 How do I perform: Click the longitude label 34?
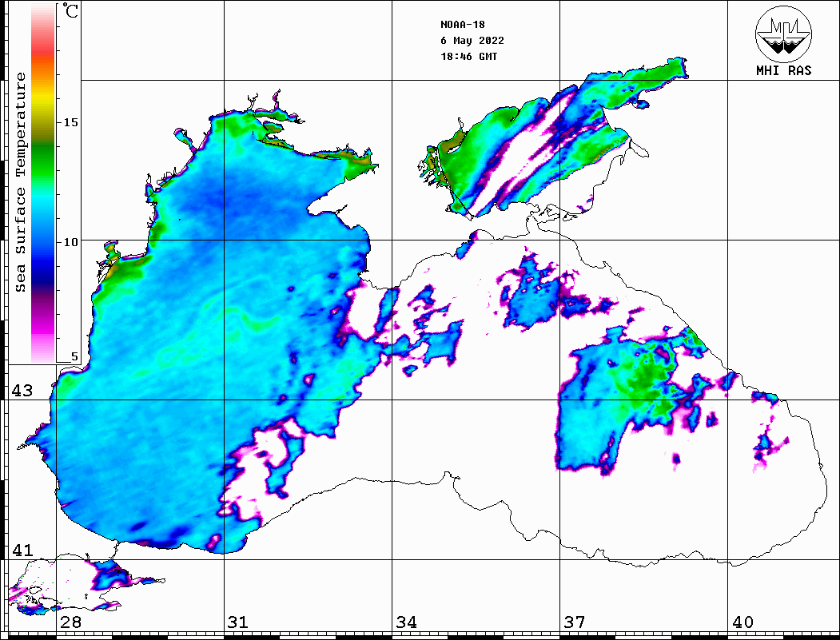pos(406,622)
